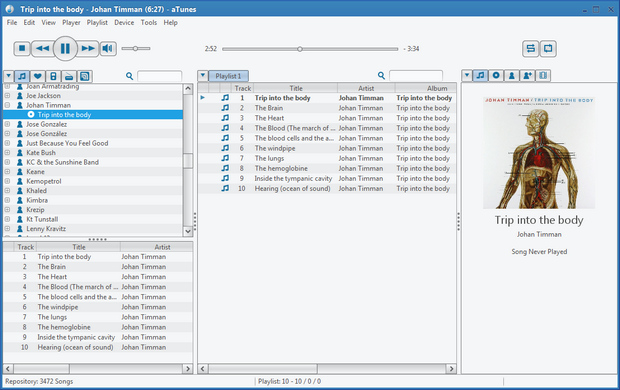This screenshot has width=620, height=390.
Task: Click the note icon beside The Heart
Action: click(x=225, y=118)
